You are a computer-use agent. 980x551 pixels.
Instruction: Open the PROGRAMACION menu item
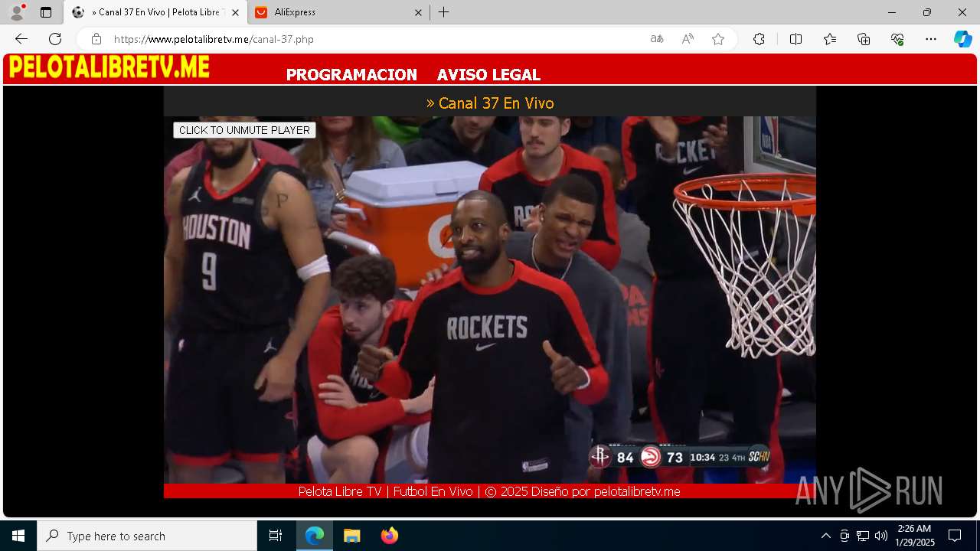[x=351, y=75]
